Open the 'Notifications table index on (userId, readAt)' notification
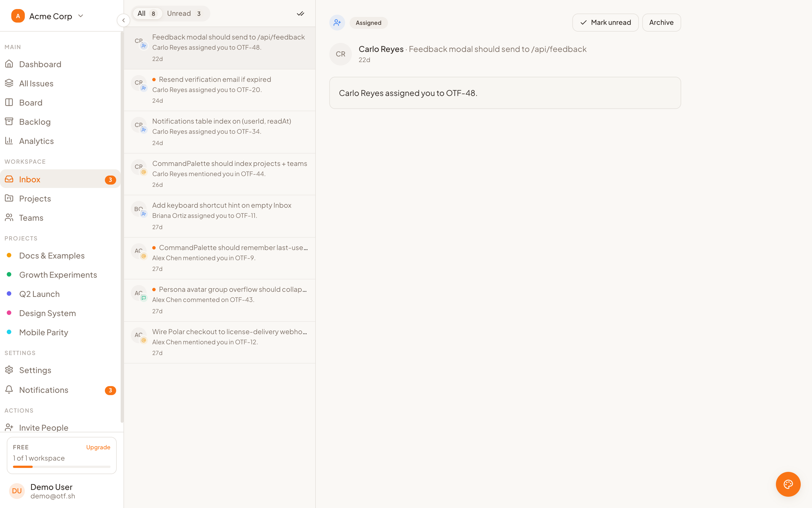812x508 pixels. tap(219, 132)
